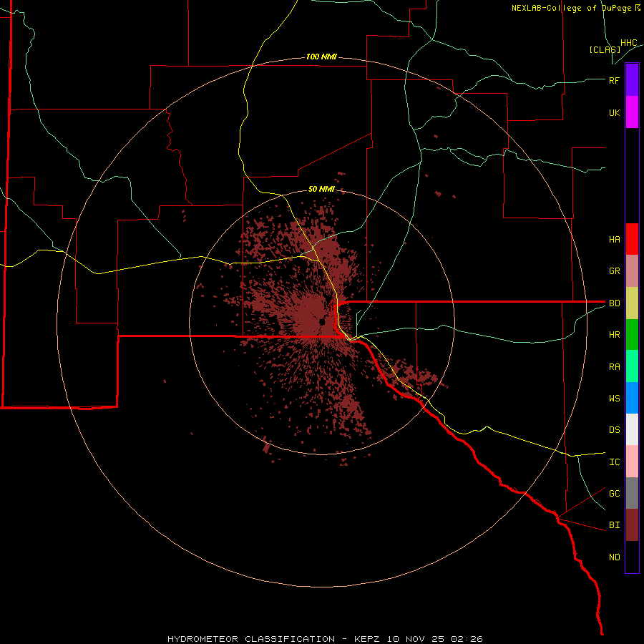Click the GR legend color swatch
Screen dimensions: 644x644
(x=632, y=271)
